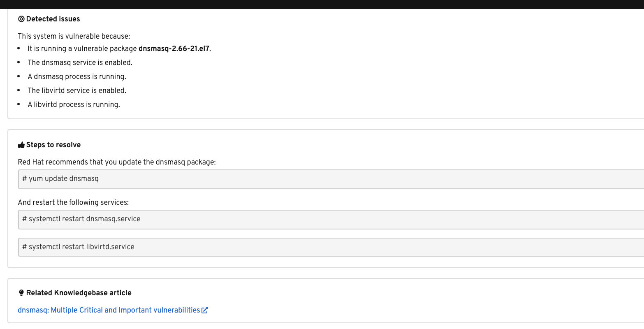Image resolution: width=644 pixels, height=329 pixels.
Task: Select the yum update dnsmasq command box
Action: (329, 179)
